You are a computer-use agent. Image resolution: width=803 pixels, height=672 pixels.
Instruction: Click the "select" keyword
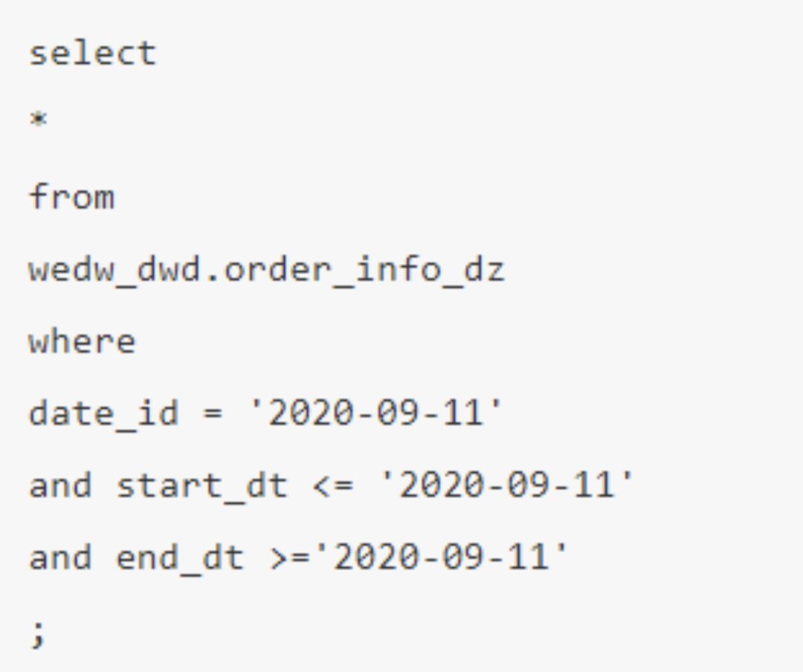tap(93, 53)
